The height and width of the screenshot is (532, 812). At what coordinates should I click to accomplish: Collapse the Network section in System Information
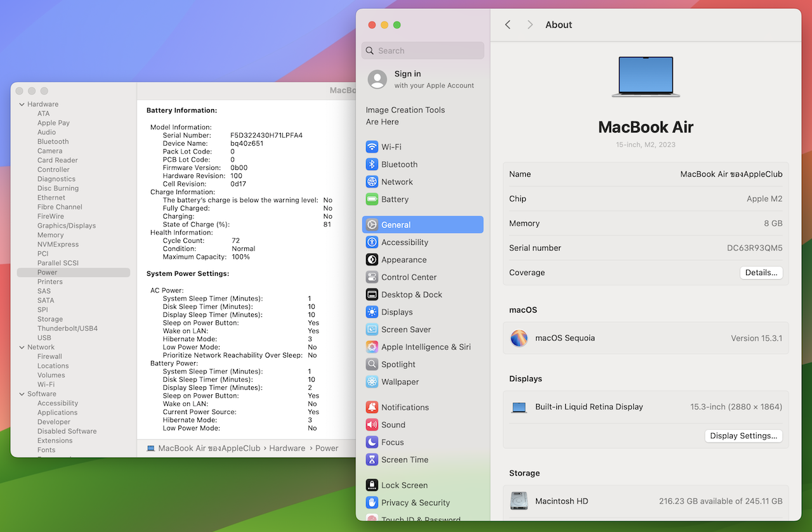pyautogui.click(x=22, y=347)
